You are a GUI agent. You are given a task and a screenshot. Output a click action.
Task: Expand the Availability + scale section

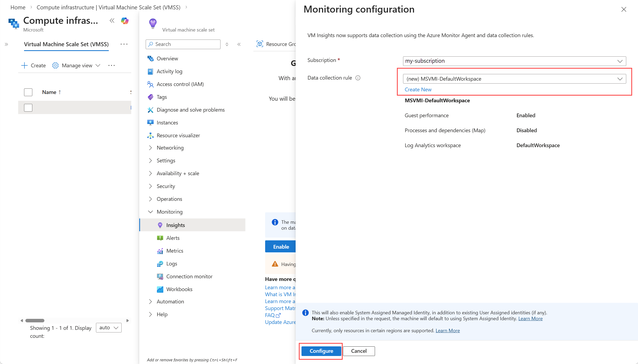coord(150,173)
